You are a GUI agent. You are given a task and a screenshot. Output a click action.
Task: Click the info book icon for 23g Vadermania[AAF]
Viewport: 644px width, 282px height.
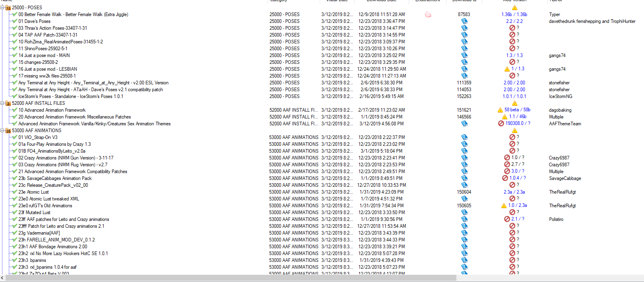464,233
